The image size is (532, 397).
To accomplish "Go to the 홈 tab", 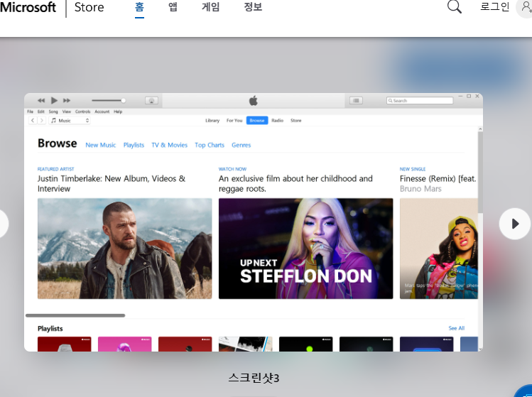I will point(139,7).
